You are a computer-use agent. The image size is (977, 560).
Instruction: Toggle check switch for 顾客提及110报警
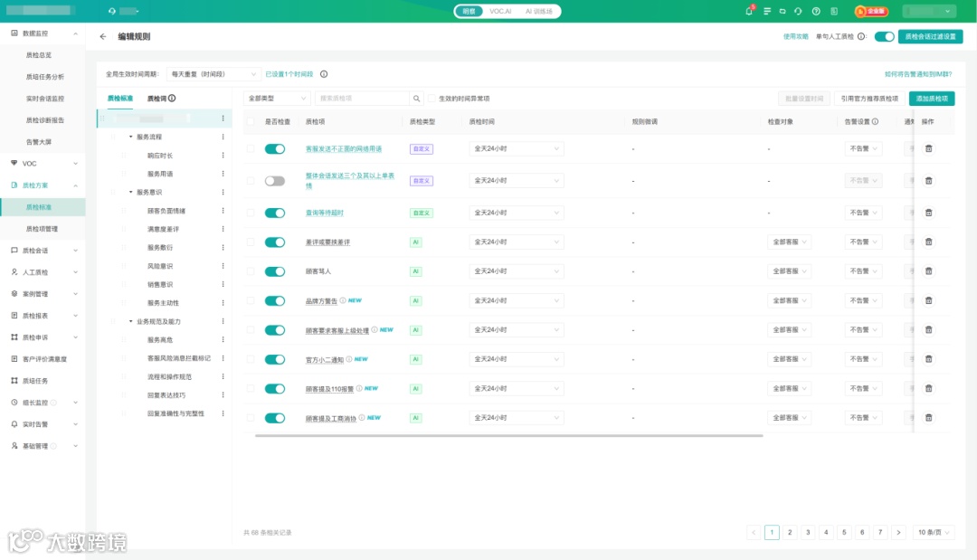pos(275,389)
